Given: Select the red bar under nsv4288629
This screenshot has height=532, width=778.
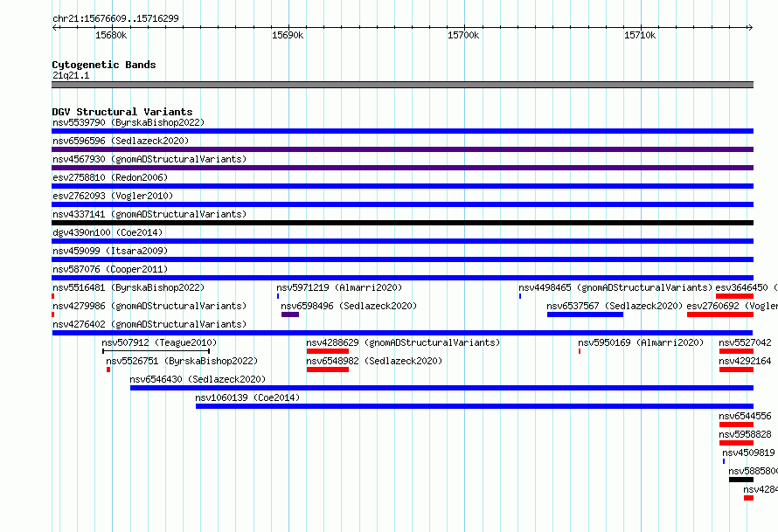Looking at the screenshot, I should coord(328,351).
